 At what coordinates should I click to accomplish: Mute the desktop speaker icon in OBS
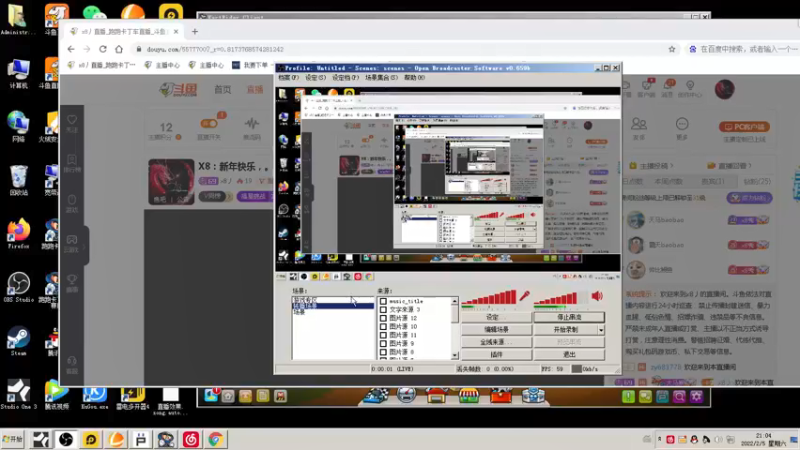click(x=597, y=296)
